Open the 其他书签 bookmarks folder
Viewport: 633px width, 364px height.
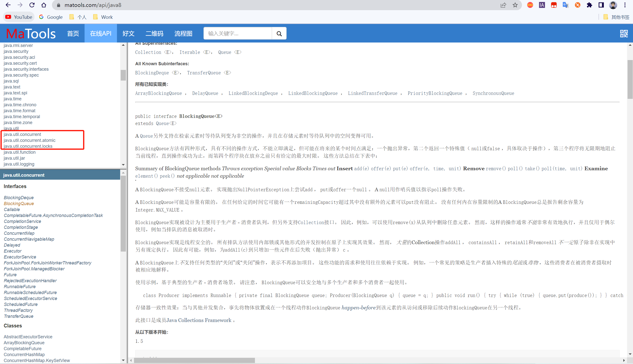pyautogui.click(x=620, y=17)
